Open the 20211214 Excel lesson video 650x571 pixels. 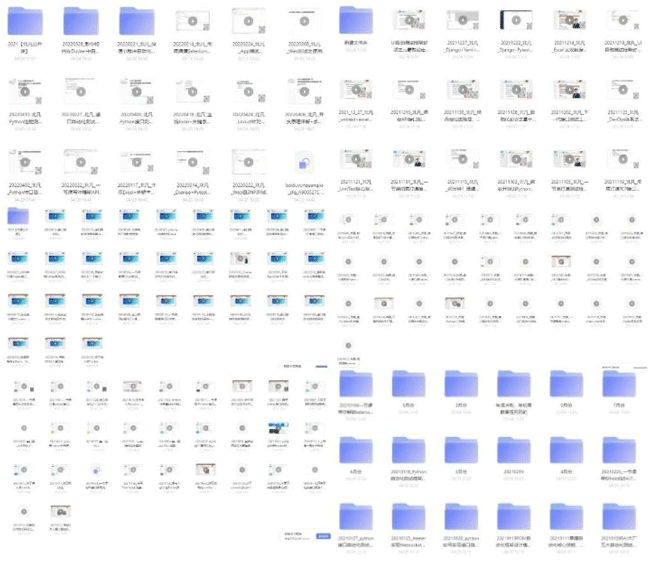[x=570, y=20]
